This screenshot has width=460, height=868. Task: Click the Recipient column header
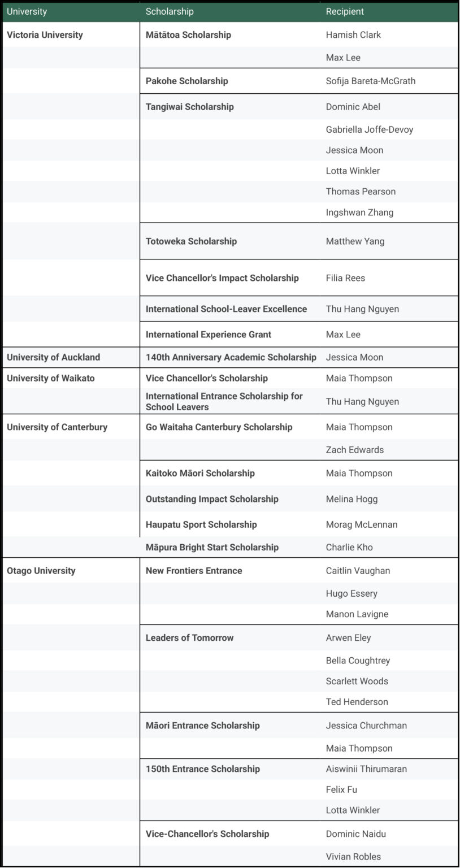pyautogui.click(x=345, y=11)
